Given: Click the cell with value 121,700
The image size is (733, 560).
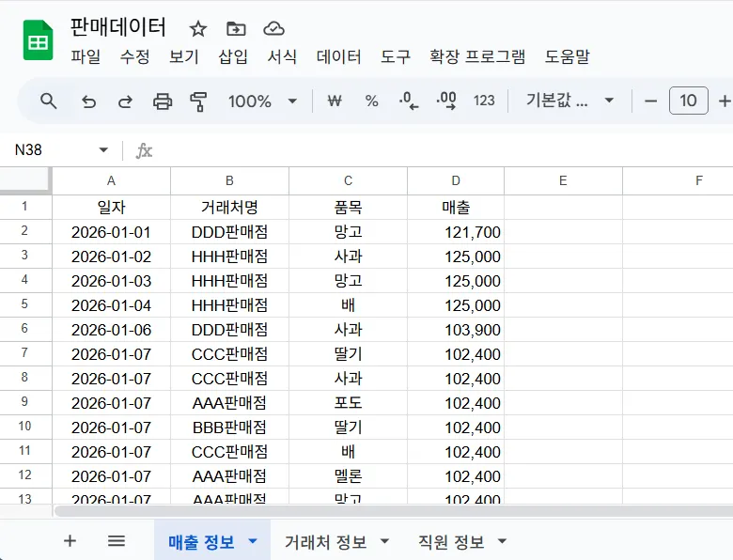Looking at the screenshot, I should point(456,232).
